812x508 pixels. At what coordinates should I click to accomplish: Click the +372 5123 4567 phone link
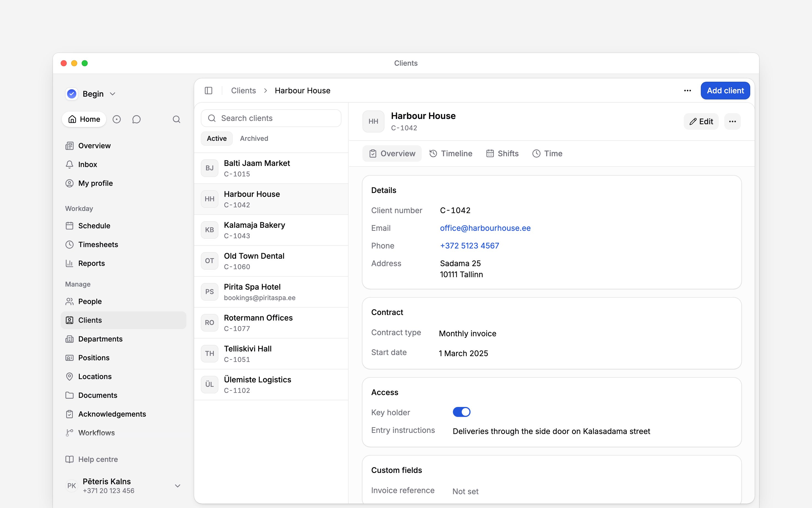tap(469, 246)
